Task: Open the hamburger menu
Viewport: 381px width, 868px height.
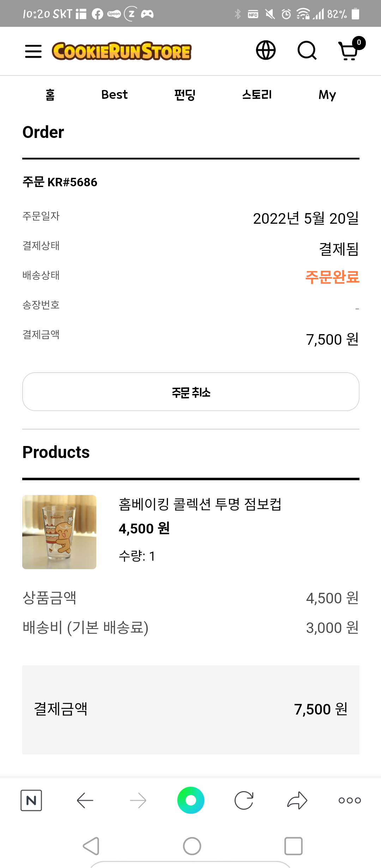Action: point(33,51)
